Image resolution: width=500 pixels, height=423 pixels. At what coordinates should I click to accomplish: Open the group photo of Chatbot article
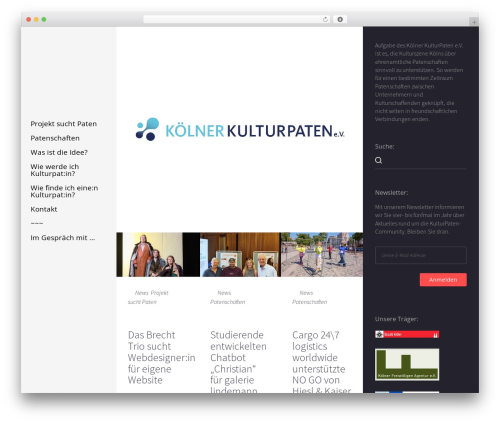(x=240, y=255)
